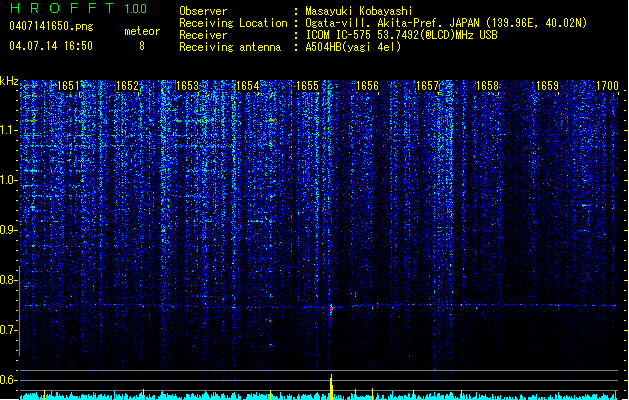Click the observer name Masayuki Kobayashi
The height and width of the screenshot is (400, 629).
click(x=359, y=11)
